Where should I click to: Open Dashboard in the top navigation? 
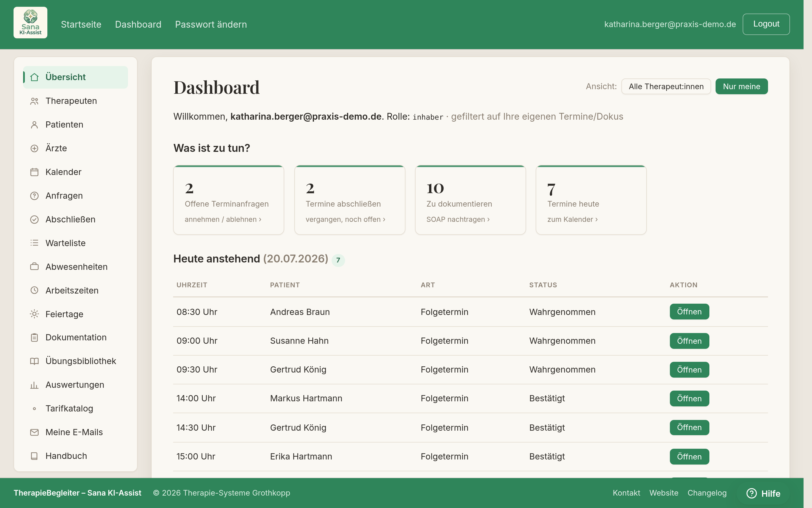[x=138, y=24]
